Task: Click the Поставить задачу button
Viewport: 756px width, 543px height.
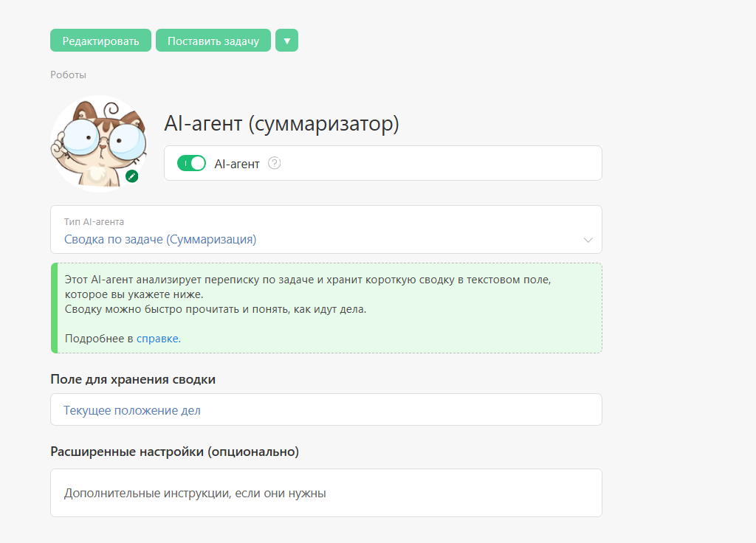Action: pyautogui.click(x=213, y=41)
